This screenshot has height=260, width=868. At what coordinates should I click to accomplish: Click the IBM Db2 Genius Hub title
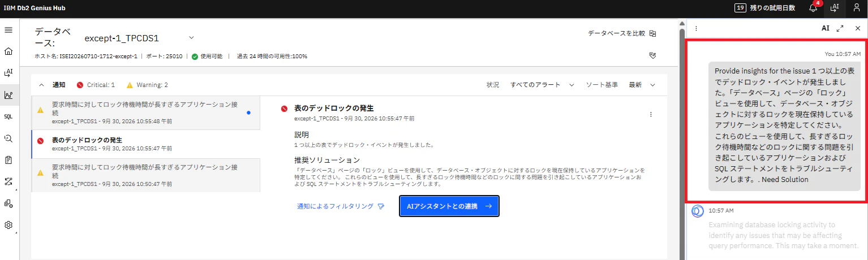point(34,8)
